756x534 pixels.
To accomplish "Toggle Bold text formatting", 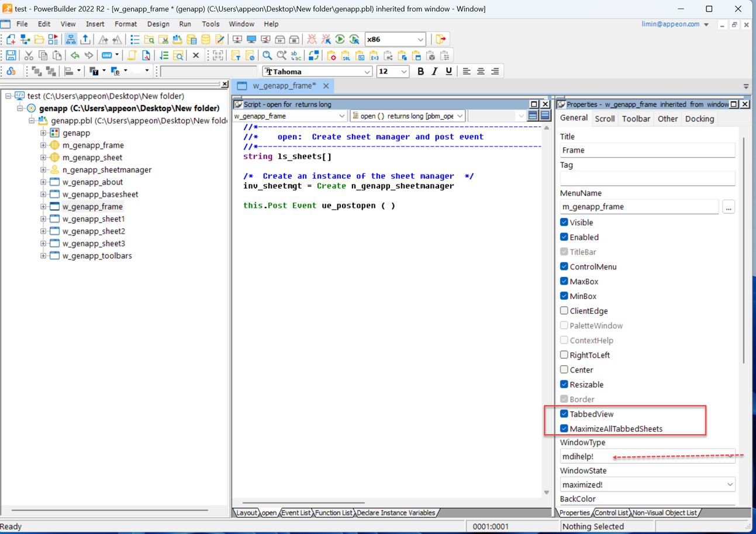I will [x=420, y=71].
